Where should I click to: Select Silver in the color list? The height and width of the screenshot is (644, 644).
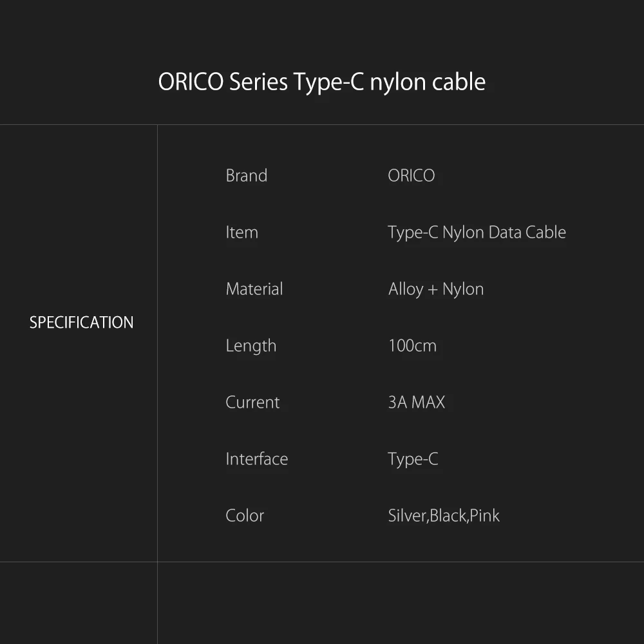[406, 516]
